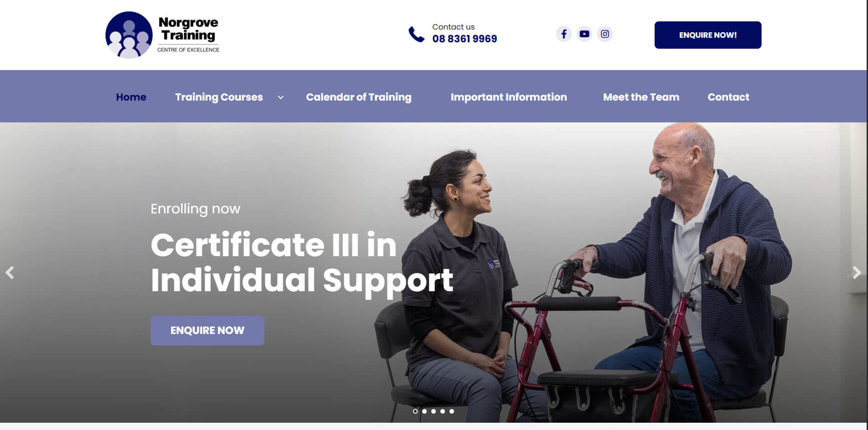The image size is (868, 430).
Task: Select the first carousel dot
Action: pos(415,411)
